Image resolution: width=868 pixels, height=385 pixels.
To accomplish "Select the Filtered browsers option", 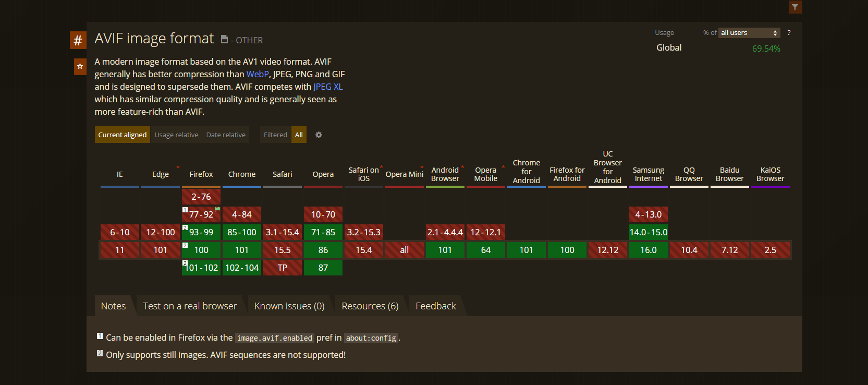I will 275,135.
